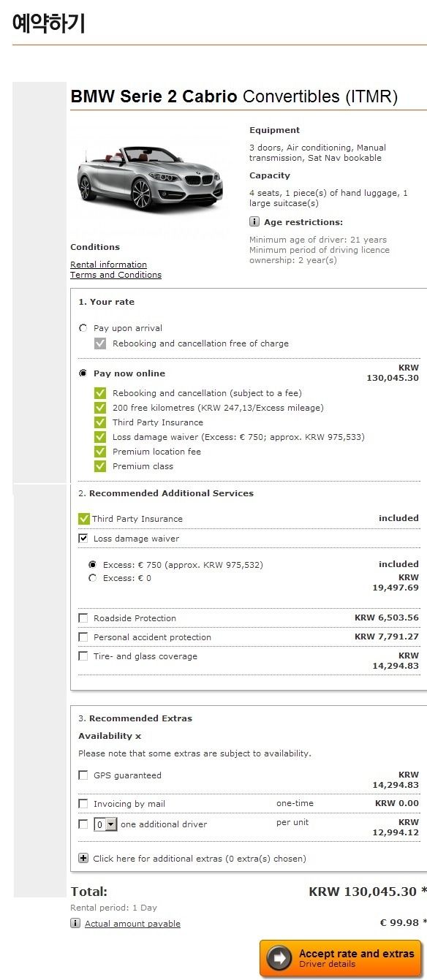Viewport: 427px width, 980px height.
Task: Open the Rental information link
Action: 108,265
